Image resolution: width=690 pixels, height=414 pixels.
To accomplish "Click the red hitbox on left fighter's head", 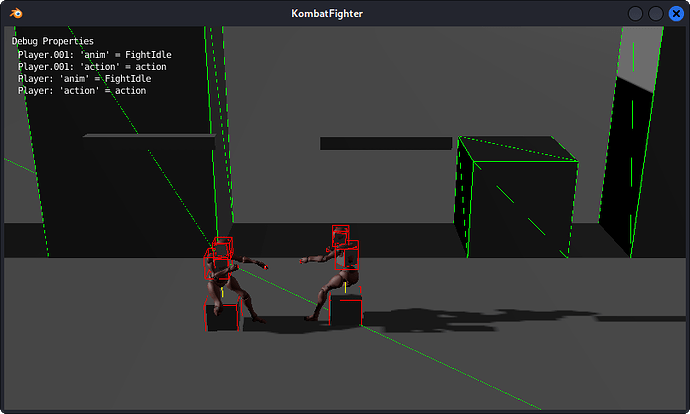I will (223, 247).
